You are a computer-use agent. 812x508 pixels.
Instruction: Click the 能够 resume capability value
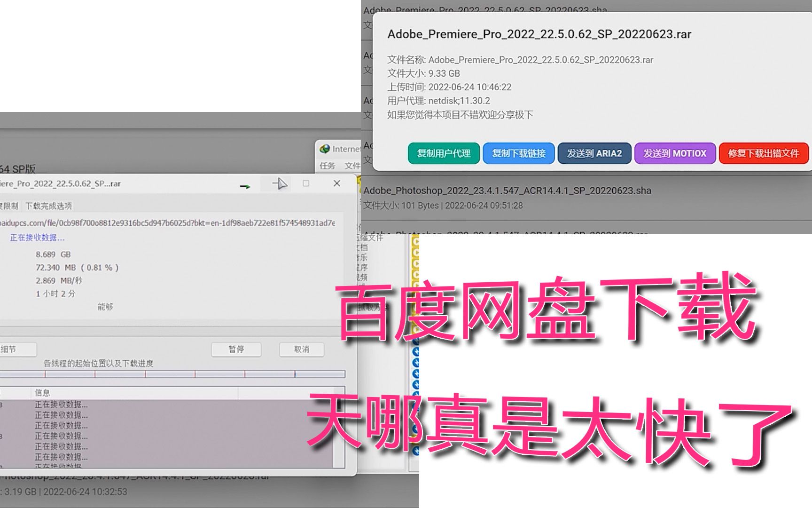coord(105,307)
